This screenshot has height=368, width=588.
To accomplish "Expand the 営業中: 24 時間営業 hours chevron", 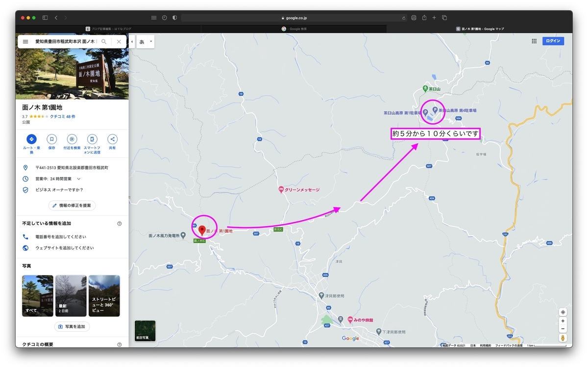I will (78, 179).
